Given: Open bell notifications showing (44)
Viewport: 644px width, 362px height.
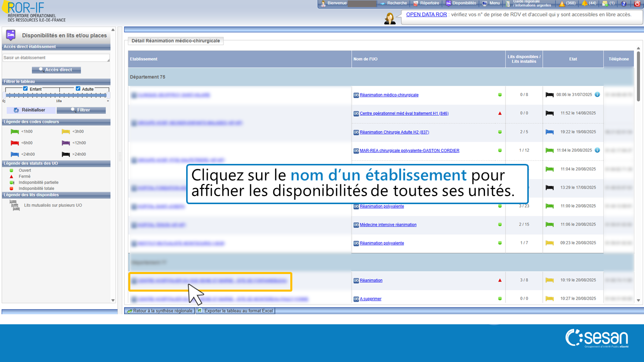Looking at the screenshot, I should click(587, 4).
